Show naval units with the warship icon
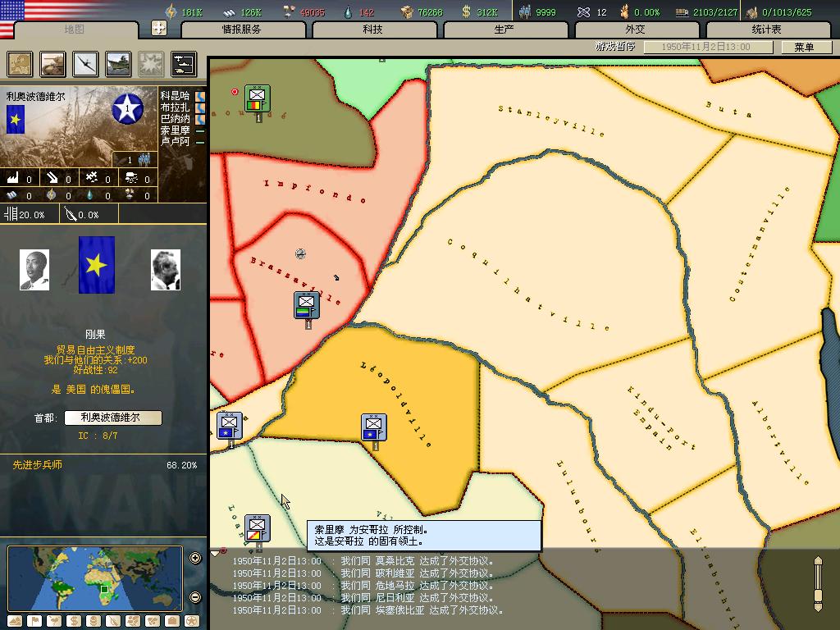 click(x=118, y=64)
